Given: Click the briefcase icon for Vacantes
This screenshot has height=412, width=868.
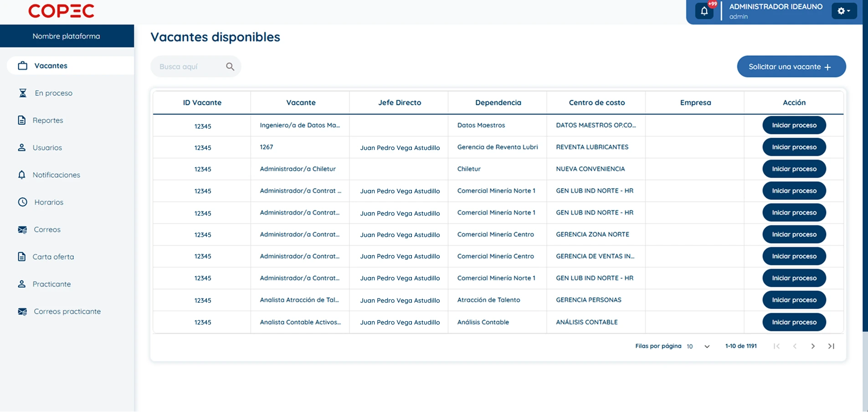Looking at the screenshot, I should tap(22, 66).
